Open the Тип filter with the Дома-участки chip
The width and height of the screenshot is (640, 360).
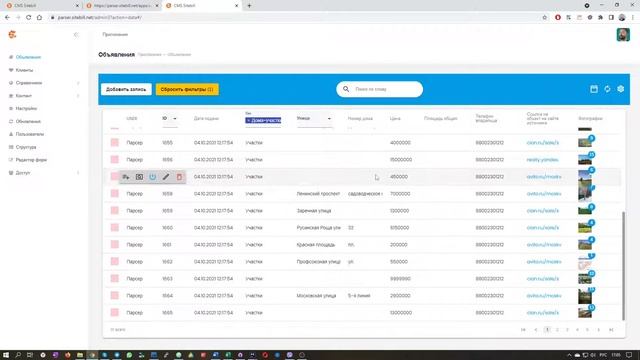[263, 120]
